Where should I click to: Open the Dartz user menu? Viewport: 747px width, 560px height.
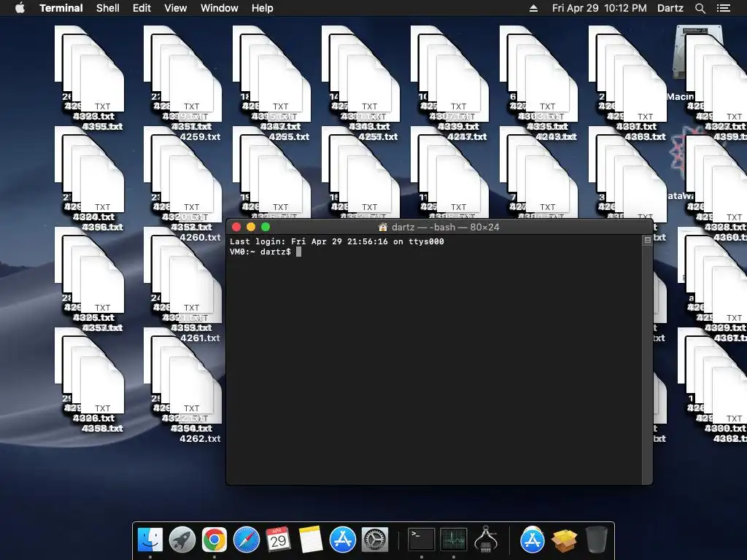pyautogui.click(x=670, y=8)
